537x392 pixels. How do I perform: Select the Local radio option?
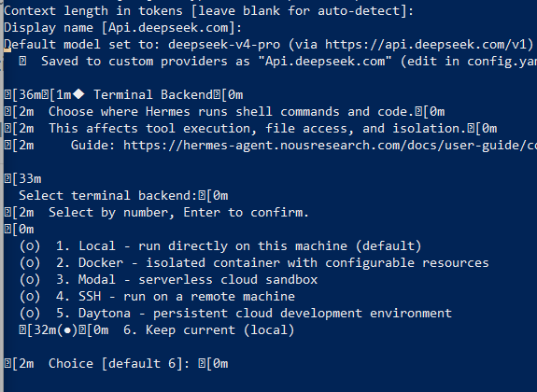tap(30, 246)
